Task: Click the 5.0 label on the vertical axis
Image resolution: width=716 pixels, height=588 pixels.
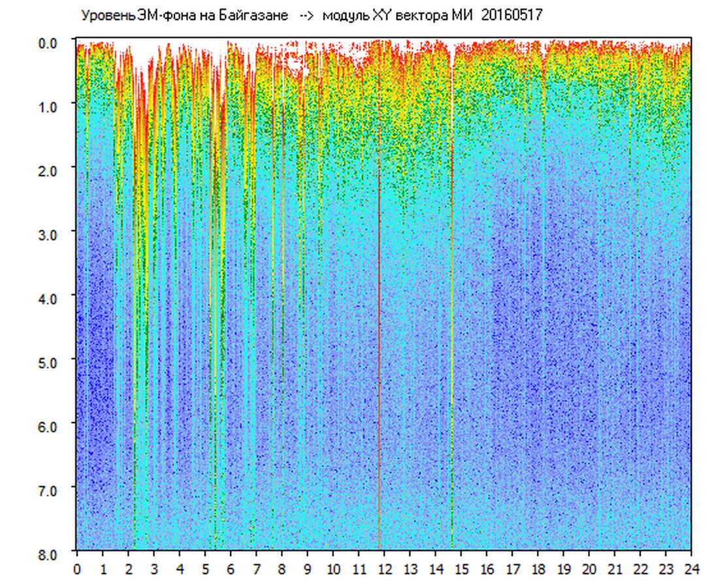Action: (50, 362)
